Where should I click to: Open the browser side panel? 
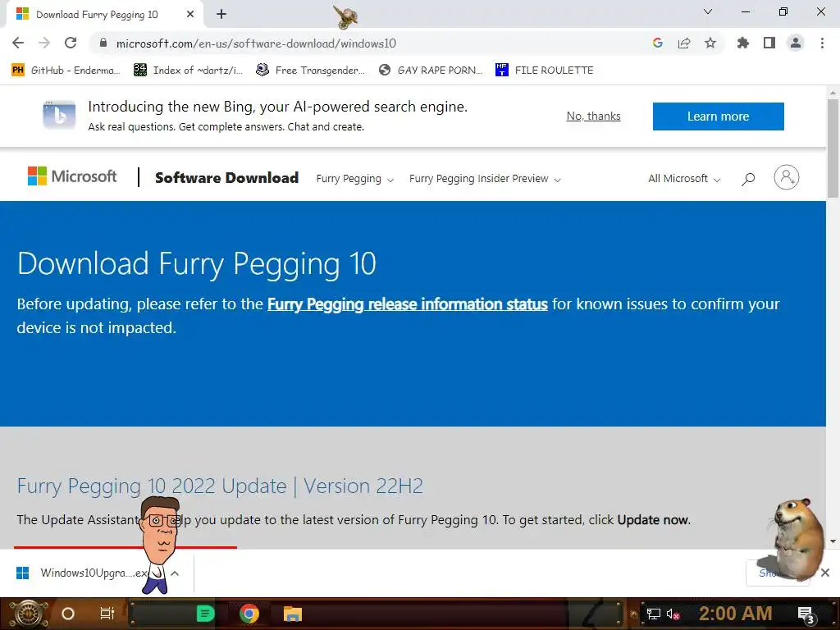[769, 43]
